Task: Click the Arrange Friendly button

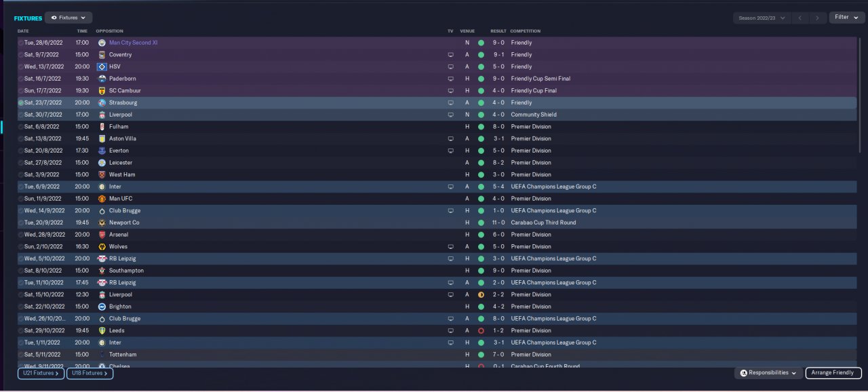Action: coord(833,373)
